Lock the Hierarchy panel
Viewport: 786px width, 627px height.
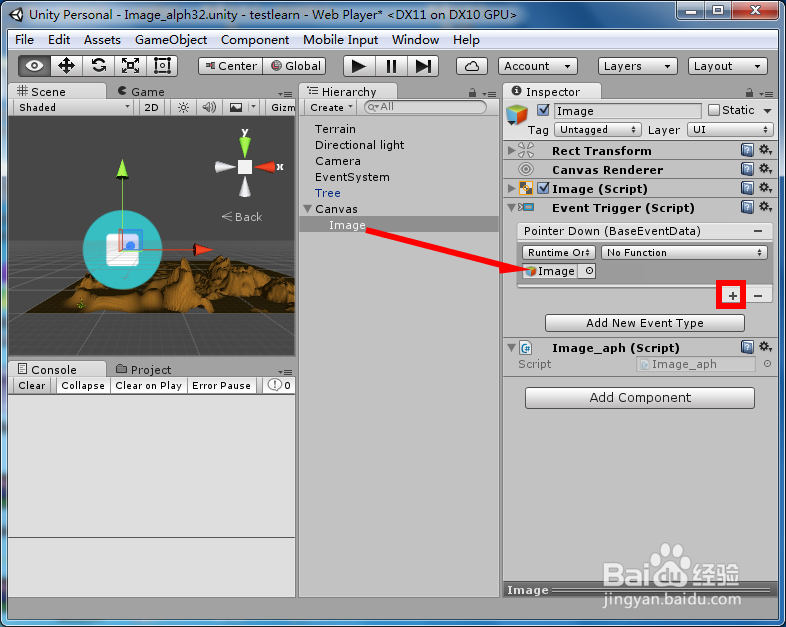472,93
